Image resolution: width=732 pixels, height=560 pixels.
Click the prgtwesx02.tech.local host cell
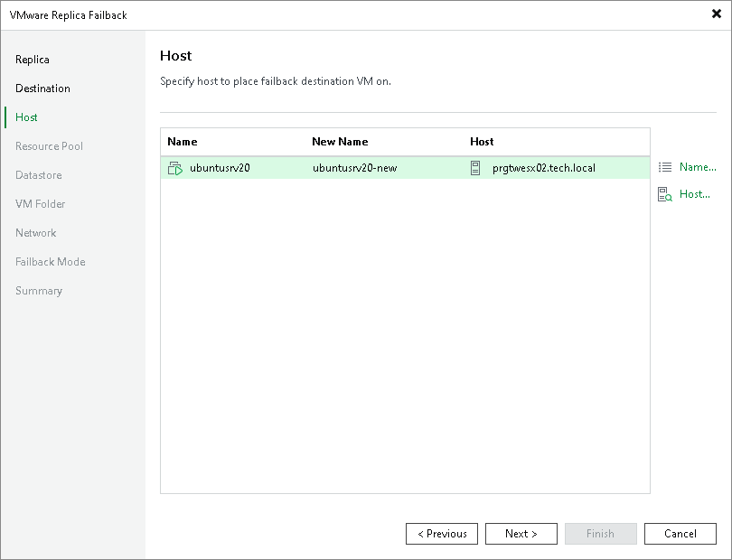point(543,168)
